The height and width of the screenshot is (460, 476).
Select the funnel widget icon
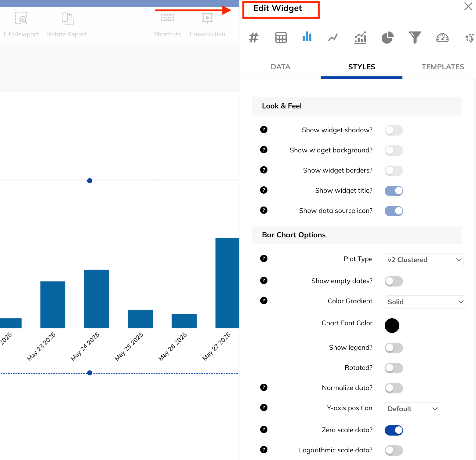[x=415, y=38]
